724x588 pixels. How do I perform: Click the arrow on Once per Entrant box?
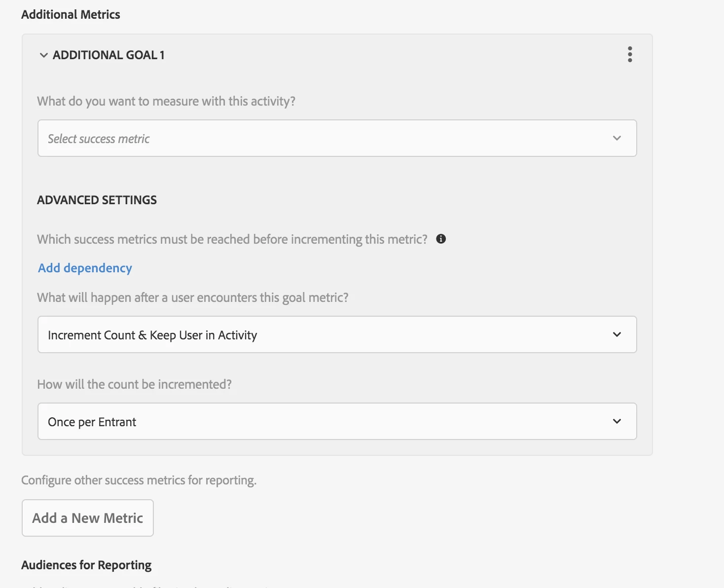[616, 422]
